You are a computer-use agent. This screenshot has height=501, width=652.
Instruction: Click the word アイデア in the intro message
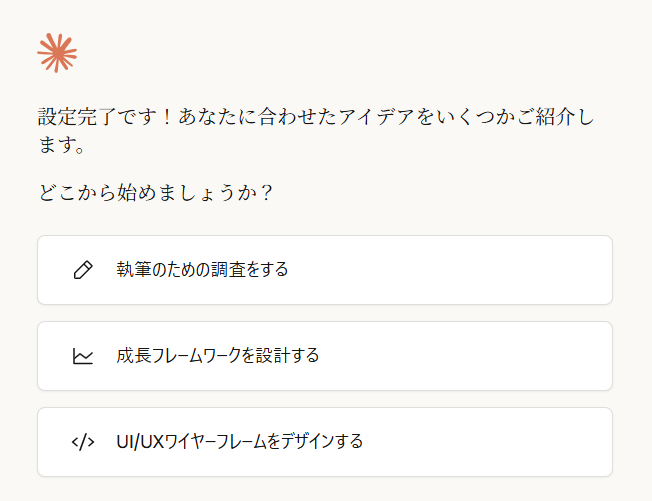[x=377, y=117]
